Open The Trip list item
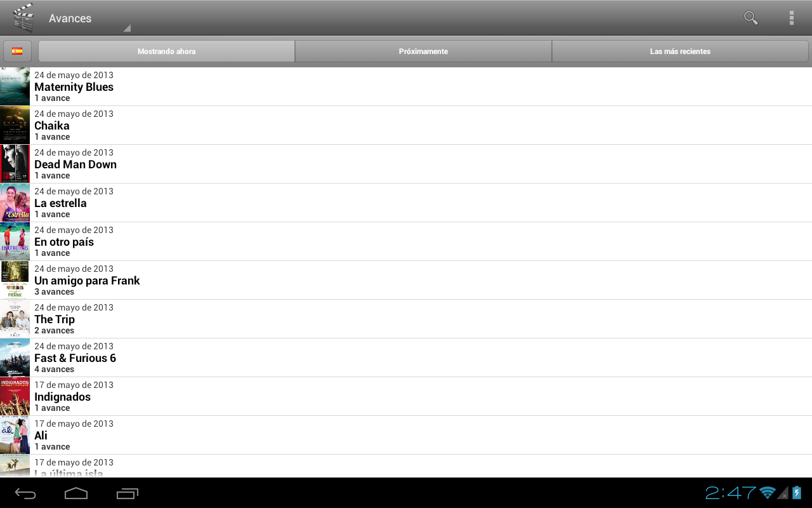 click(x=406, y=319)
